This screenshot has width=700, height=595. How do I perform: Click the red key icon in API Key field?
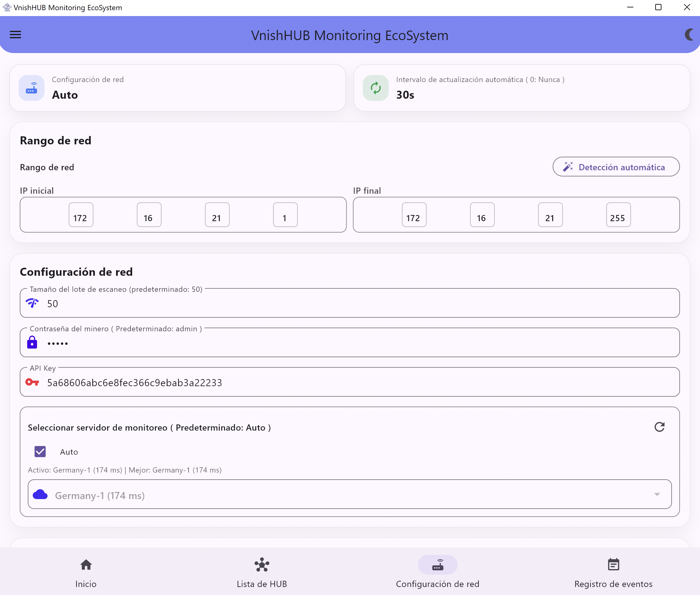point(32,382)
